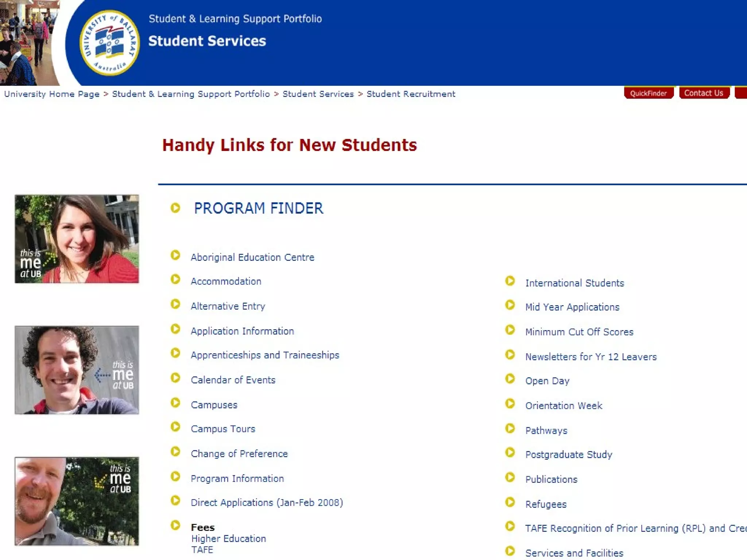Viewport: 747px width, 560px height.
Task: Go to University Home Page breadcrumb
Action: click(x=52, y=94)
